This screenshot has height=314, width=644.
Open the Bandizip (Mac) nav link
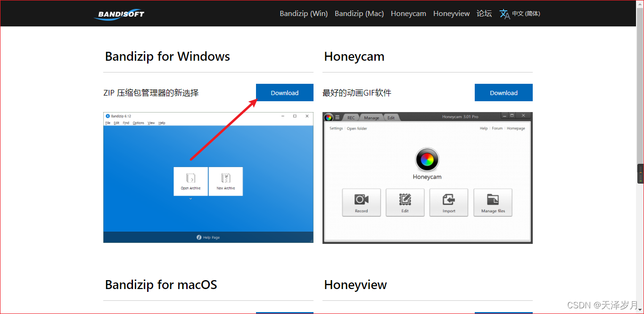click(359, 14)
